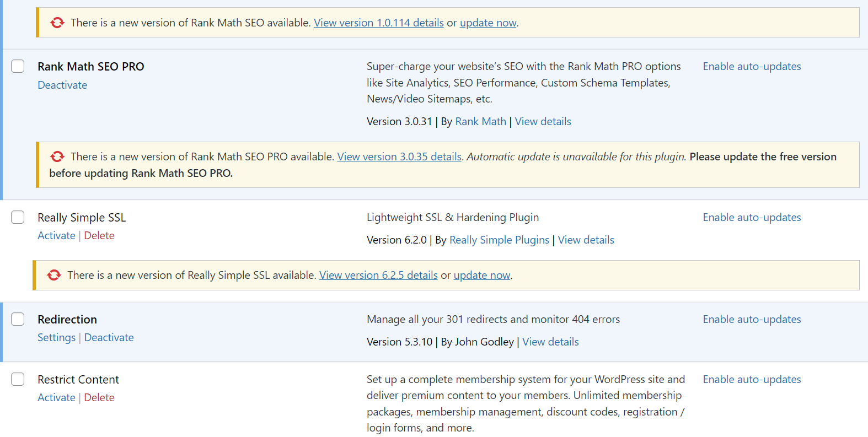
Task: Click the Redirection plugin name
Action: [67, 320]
